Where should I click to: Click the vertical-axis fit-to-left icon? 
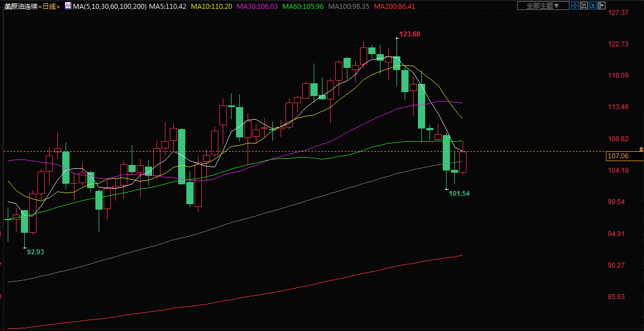point(584,6)
